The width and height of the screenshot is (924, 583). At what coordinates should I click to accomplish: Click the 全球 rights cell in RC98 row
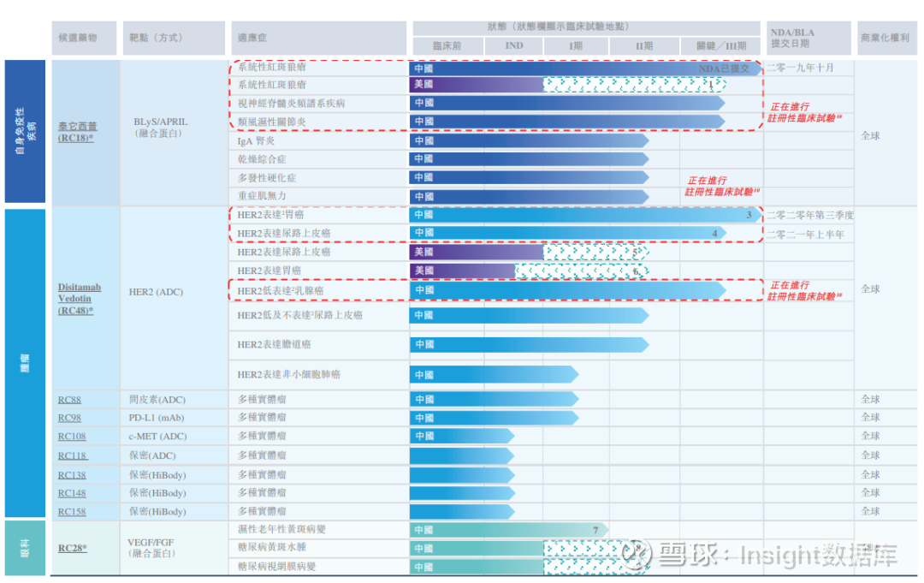tap(870, 418)
